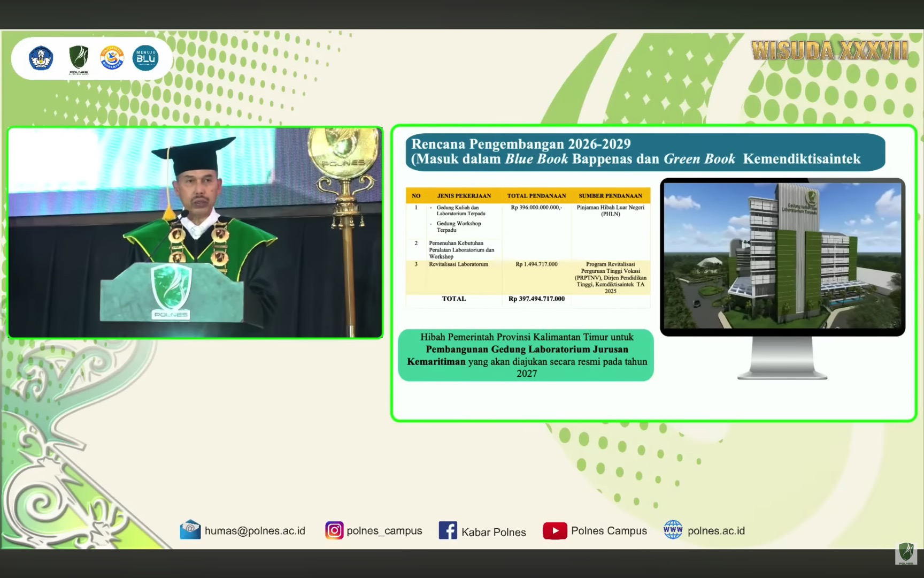Click the building rendering on the monitor graphic
Image resolution: width=924 pixels, height=578 pixels.
(x=782, y=256)
